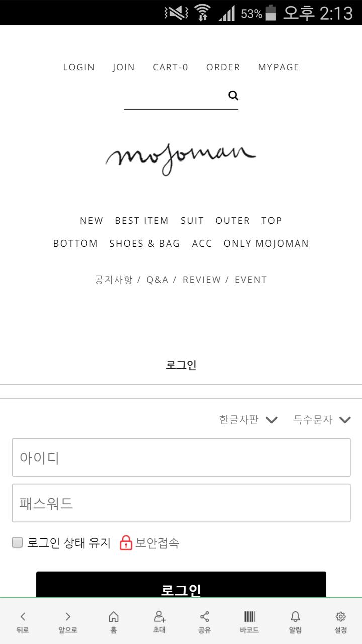Tap the search magnifier icon
This screenshot has width=362, height=644.
point(233,95)
